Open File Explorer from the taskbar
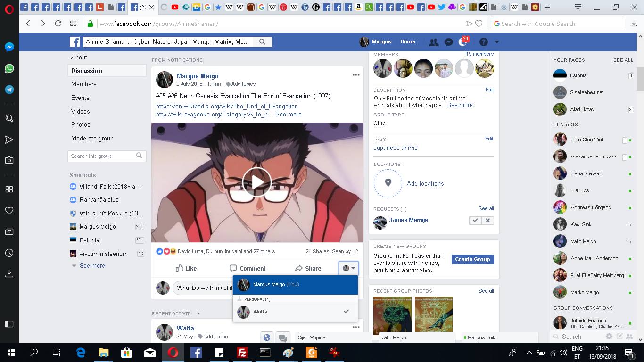The height and width of the screenshot is (362, 644). coord(103,352)
